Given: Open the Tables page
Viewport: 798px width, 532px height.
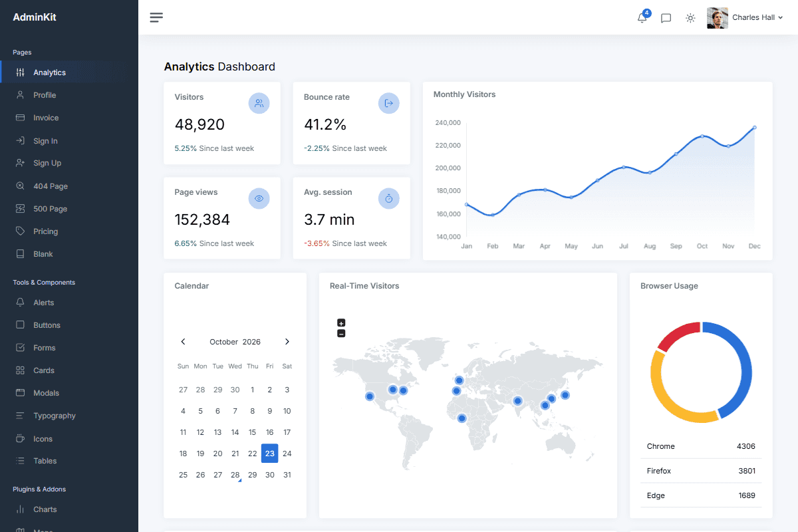Looking at the screenshot, I should (x=45, y=461).
